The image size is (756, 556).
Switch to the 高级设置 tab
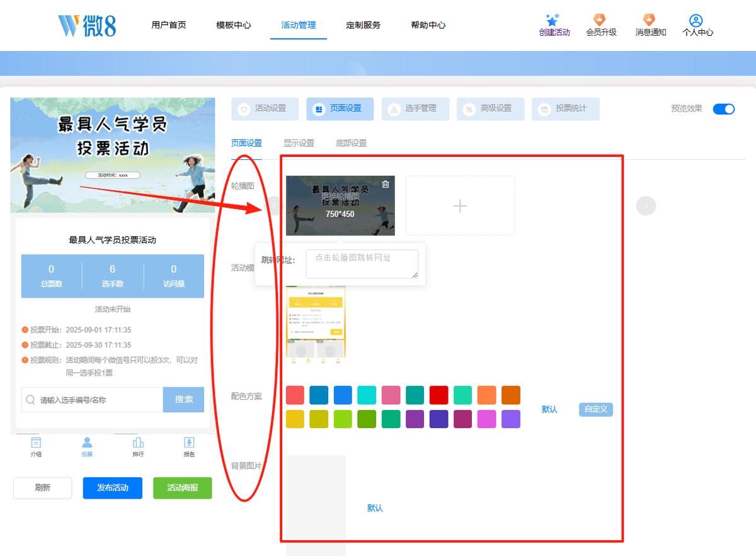pyautogui.click(x=490, y=109)
